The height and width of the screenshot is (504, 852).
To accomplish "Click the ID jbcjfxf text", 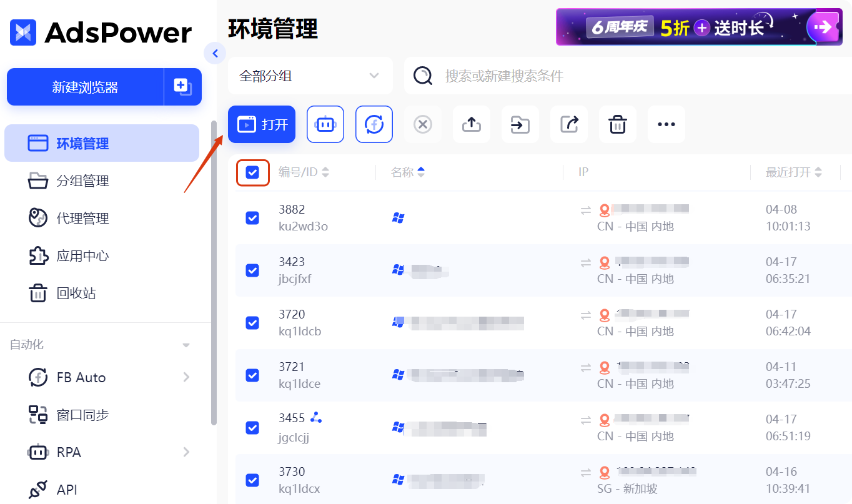I will pyautogui.click(x=295, y=279).
